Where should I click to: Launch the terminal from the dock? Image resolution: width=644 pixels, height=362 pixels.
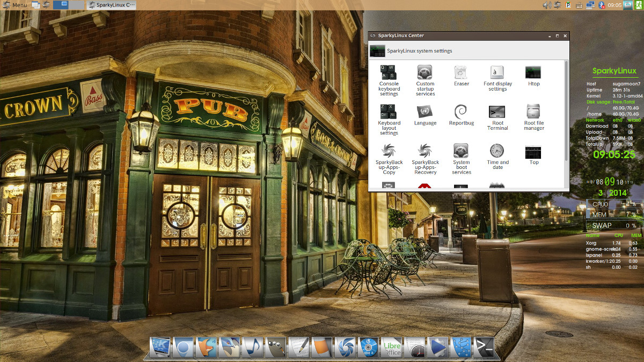coord(484,348)
